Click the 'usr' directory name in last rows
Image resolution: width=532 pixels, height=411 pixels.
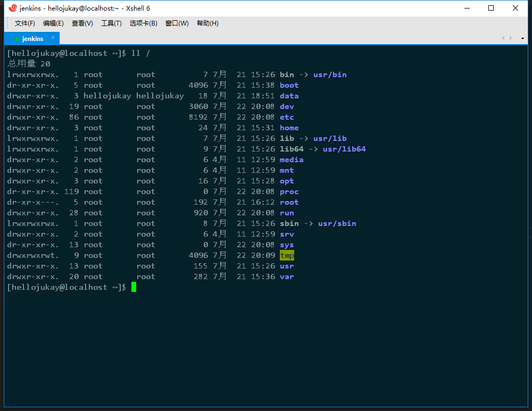click(287, 266)
